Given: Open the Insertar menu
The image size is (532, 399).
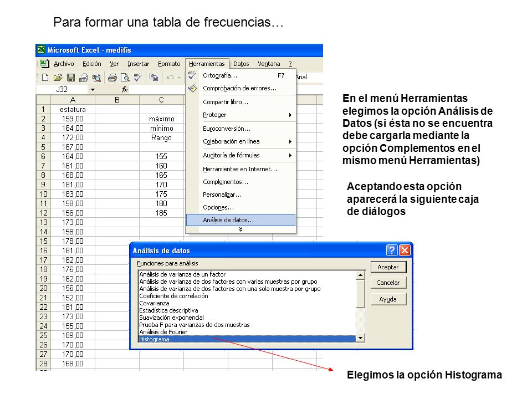Looking at the screenshot, I should (139, 64).
